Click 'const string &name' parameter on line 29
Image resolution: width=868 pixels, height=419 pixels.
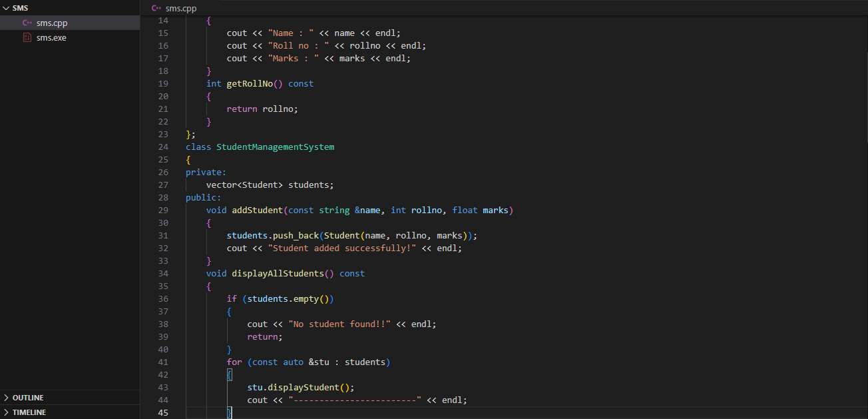tap(334, 210)
